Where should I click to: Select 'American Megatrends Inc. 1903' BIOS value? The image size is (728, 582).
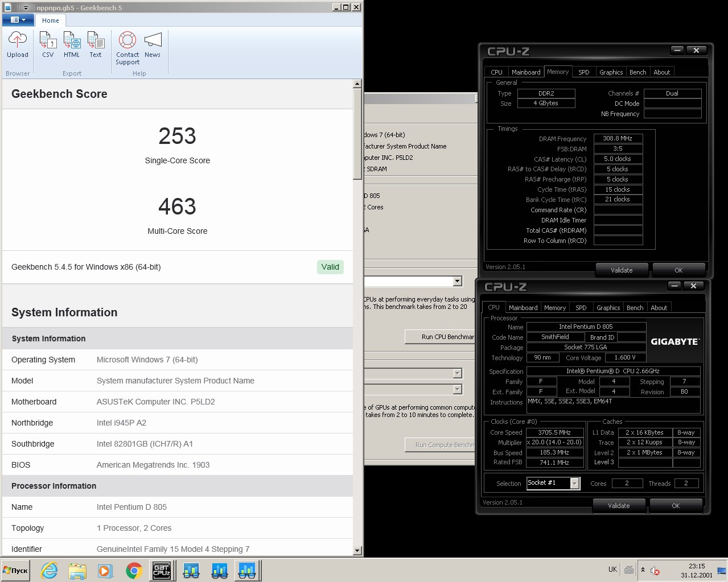tap(153, 465)
